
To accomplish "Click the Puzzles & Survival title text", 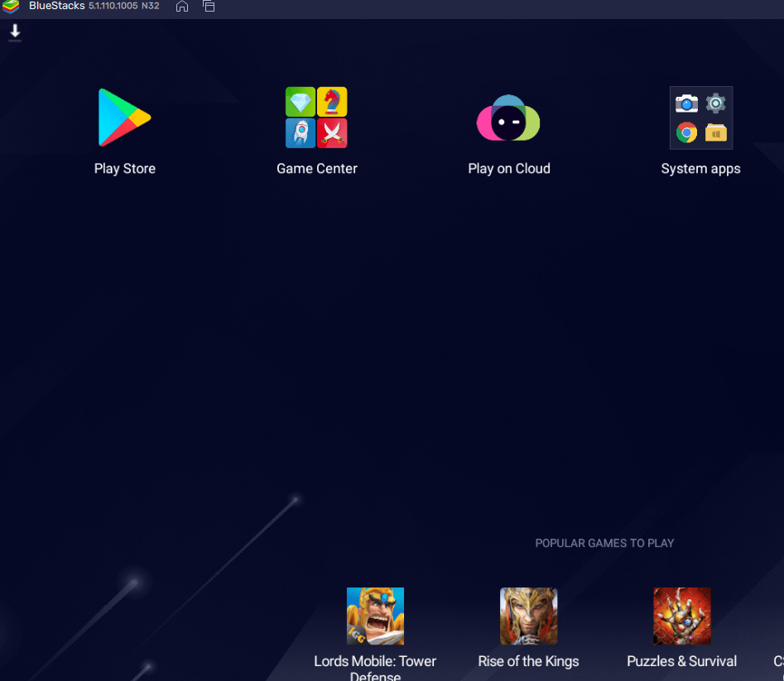I will (681, 661).
